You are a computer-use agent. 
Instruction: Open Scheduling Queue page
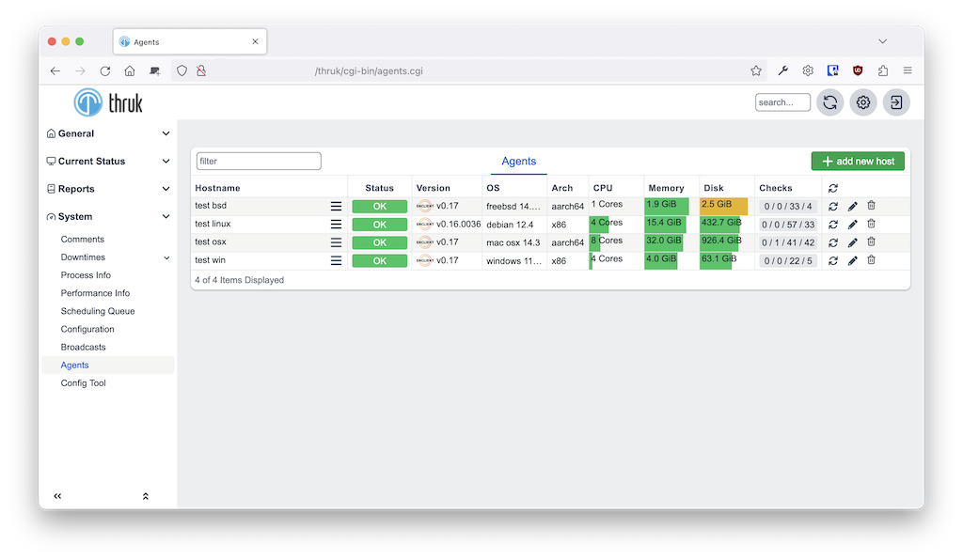[x=98, y=311]
